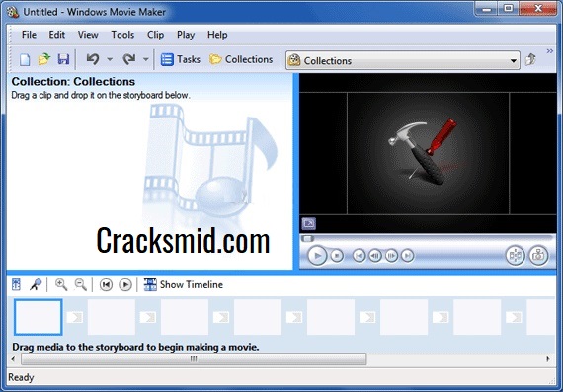Open the Clip menu
Image resolution: width=563 pixels, height=392 pixels.
click(x=155, y=35)
